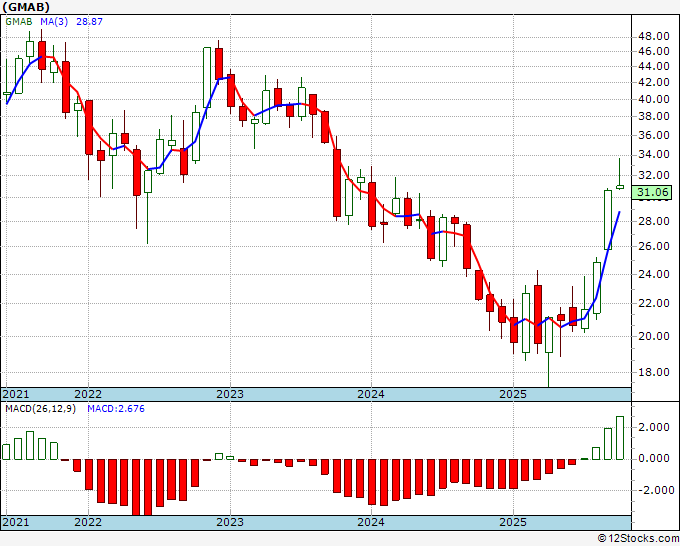Click the MACD:2.676 value label

(116, 409)
